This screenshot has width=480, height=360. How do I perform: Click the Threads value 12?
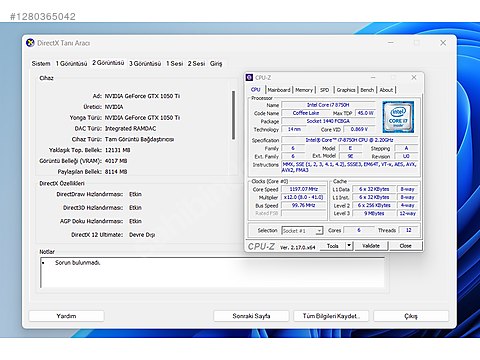408,230
